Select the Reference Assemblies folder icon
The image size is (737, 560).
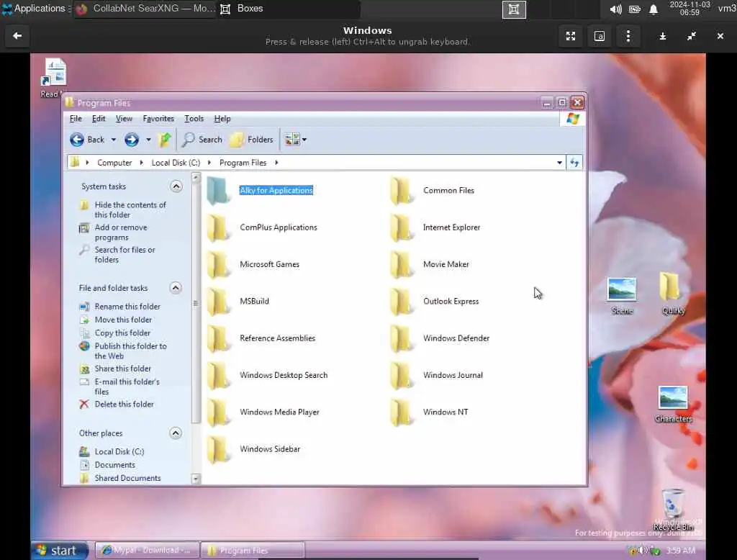click(x=218, y=338)
